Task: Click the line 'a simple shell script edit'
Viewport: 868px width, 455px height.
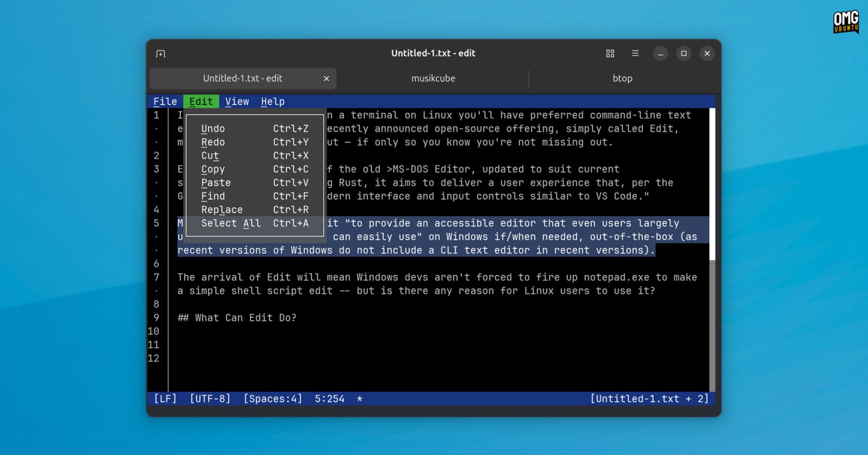Action: [255, 291]
